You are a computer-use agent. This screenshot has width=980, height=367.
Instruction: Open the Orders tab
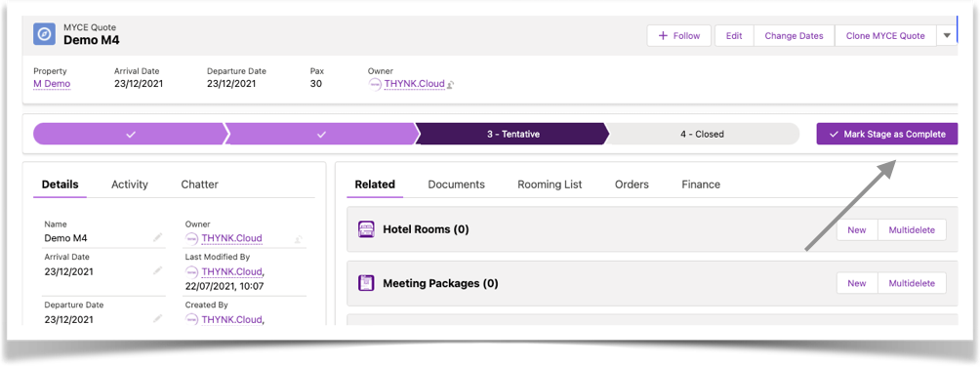[632, 184]
